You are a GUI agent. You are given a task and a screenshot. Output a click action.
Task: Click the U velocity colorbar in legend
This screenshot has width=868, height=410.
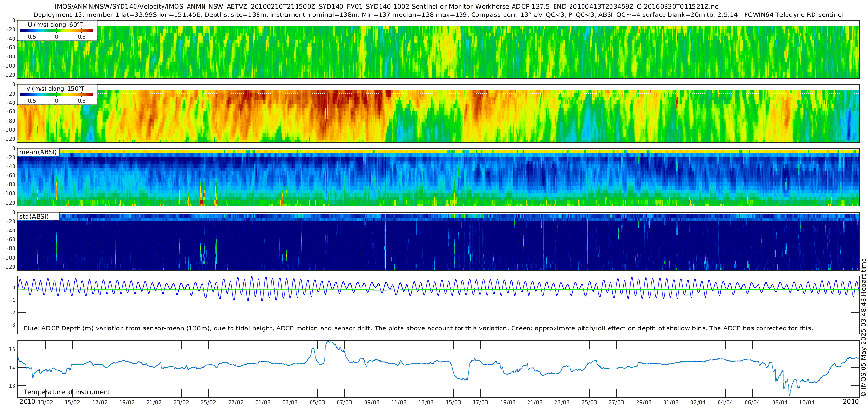click(56, 30)
